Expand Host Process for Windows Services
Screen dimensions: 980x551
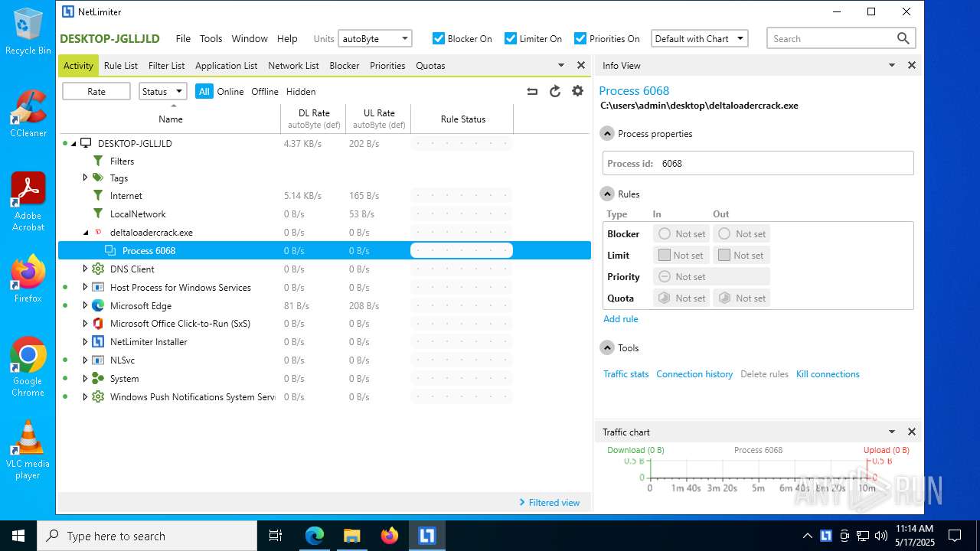pyautogui.click(x=86, y=288)
